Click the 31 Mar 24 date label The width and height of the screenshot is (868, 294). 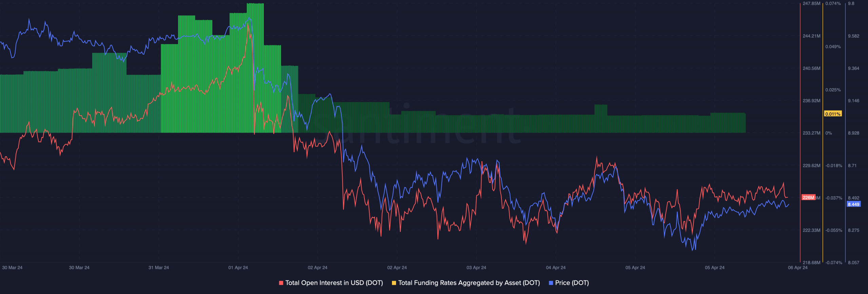(x=159, y=268)
